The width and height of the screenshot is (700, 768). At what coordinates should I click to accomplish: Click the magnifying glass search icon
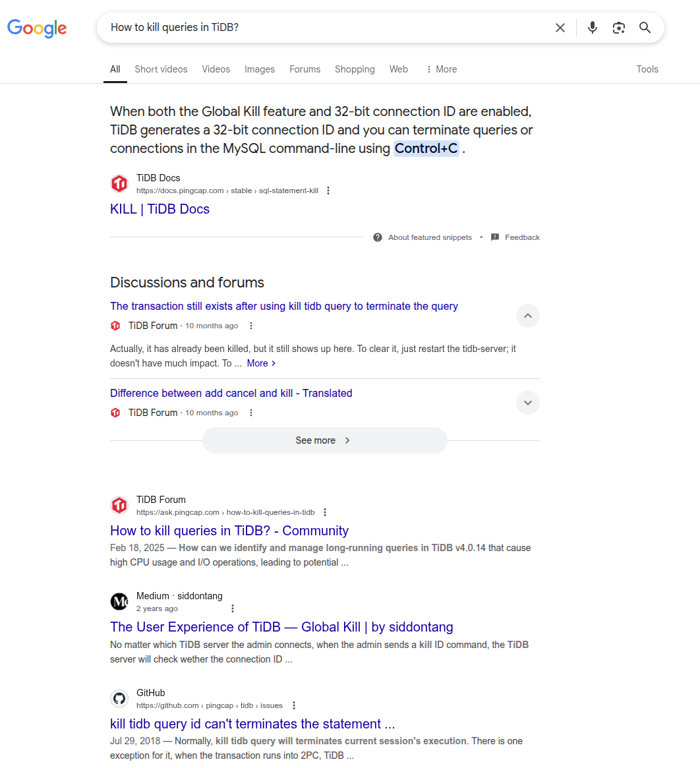point(645,28)
